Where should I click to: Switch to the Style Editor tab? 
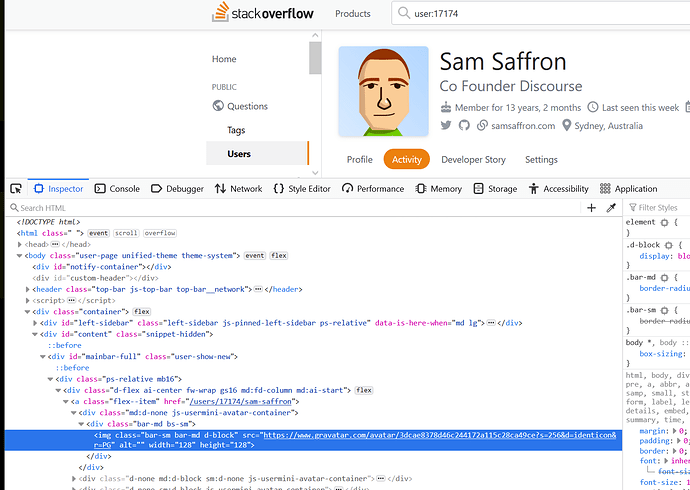(x=302, y=189)
